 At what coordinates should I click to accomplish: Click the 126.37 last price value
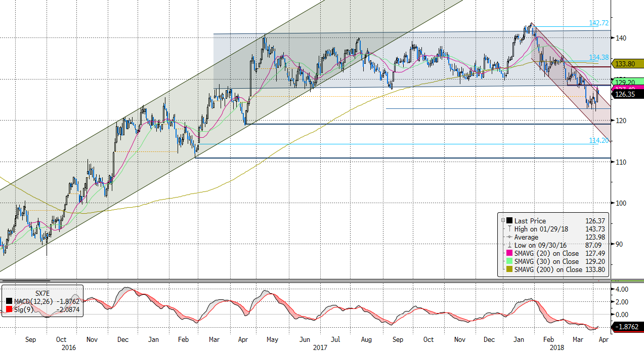click(x=595, y=221)
